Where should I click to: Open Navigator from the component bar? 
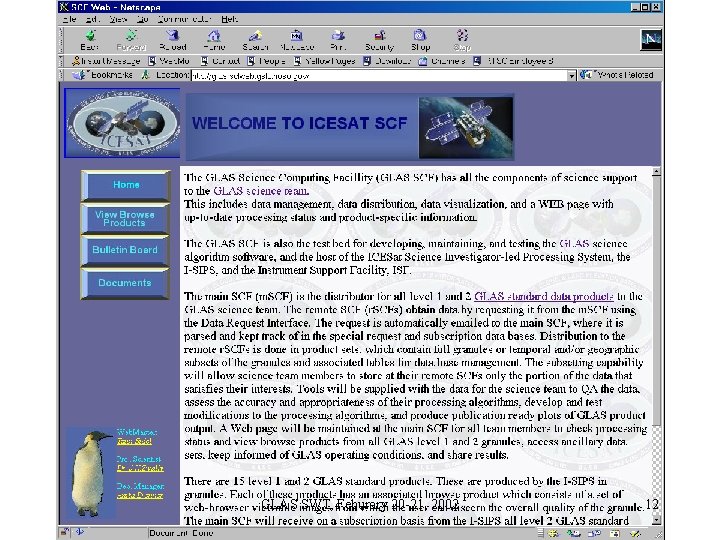[x=554, y=533]
